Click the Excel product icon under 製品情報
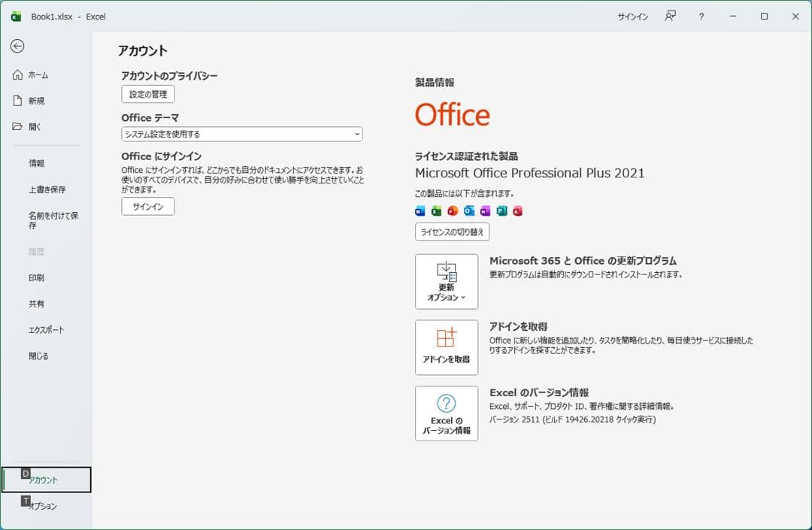The height and width of the screenshot is (530, 812). click(436, 211)
